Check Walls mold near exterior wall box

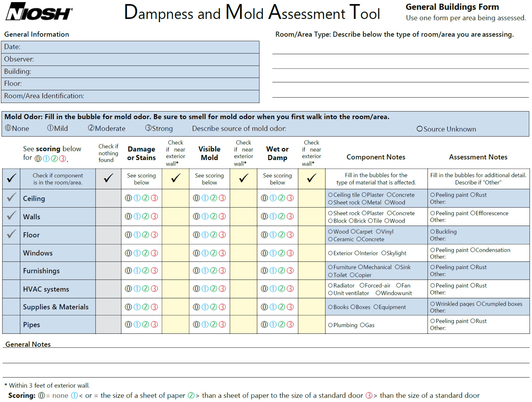click(244, 216)
